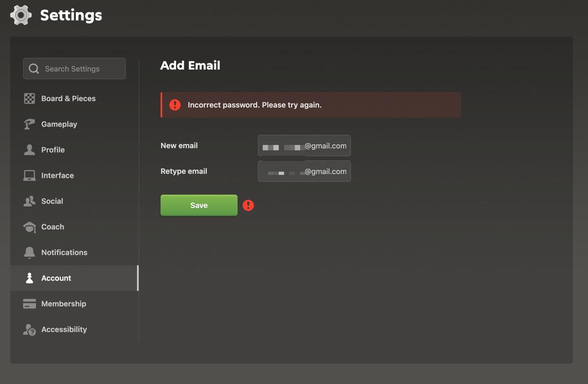Viewport: 588px width, 384px height.
Task: Click the New email input field
Action: click(x=304, y=146)
